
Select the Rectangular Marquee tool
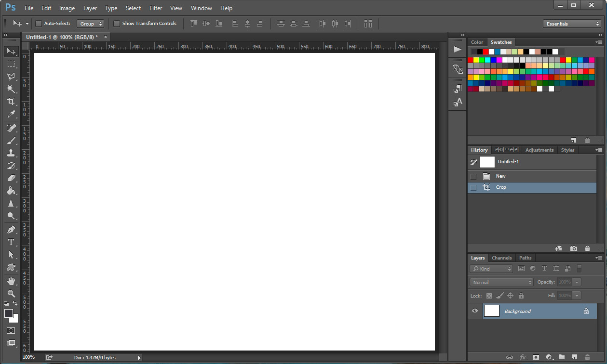pos(11,64)
